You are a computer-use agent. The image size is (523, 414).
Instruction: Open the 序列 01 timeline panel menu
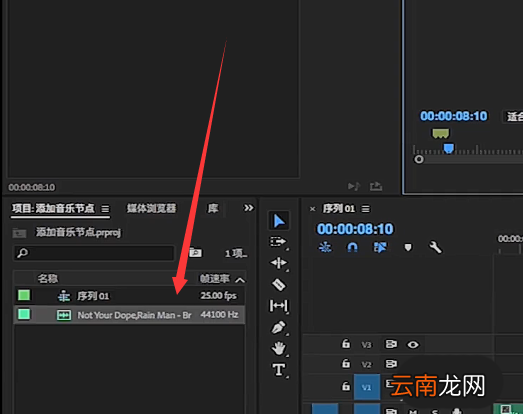click(x=366, y=209)
